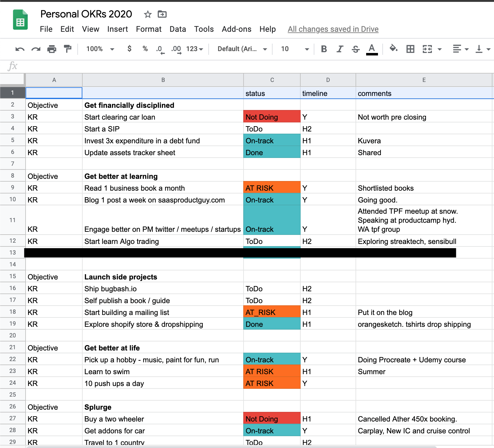Open the Tools menu
This screenshot has width=494, height=448.
[204, 29]
